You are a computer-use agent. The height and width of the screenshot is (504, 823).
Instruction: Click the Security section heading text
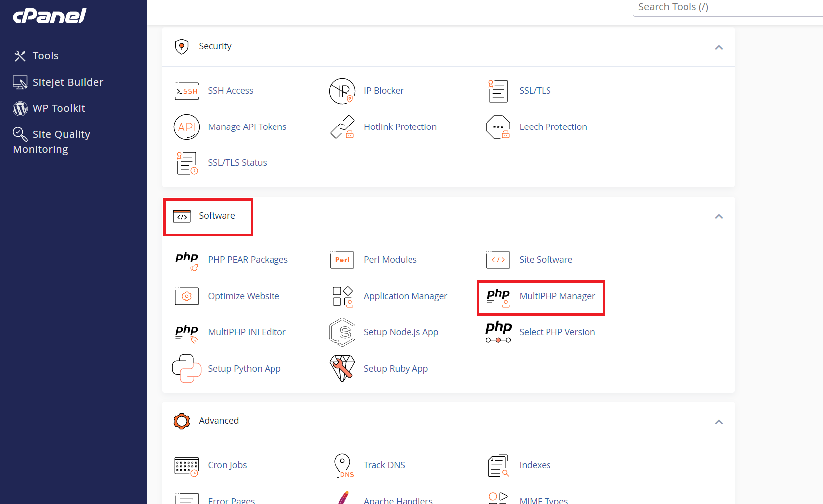tap(215, 46)
